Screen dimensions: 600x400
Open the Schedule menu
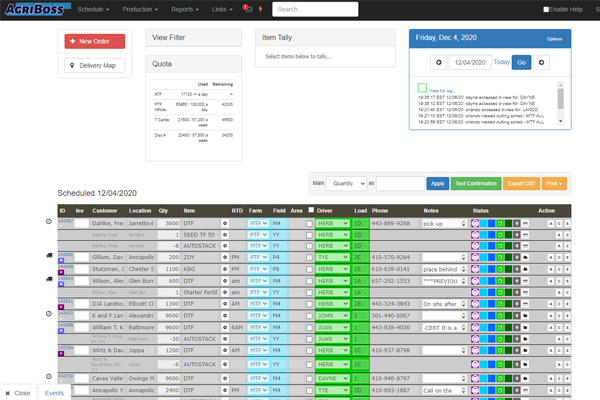93,9
